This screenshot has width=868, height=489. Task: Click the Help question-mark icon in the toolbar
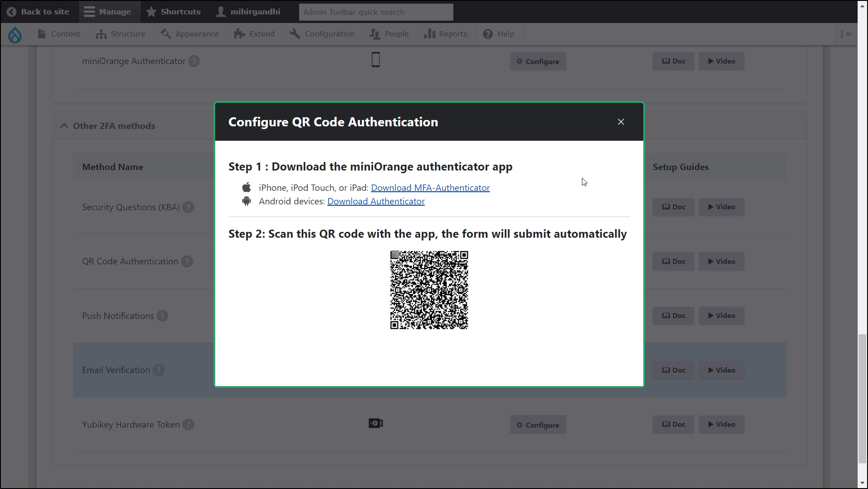(x=488, y=34)
